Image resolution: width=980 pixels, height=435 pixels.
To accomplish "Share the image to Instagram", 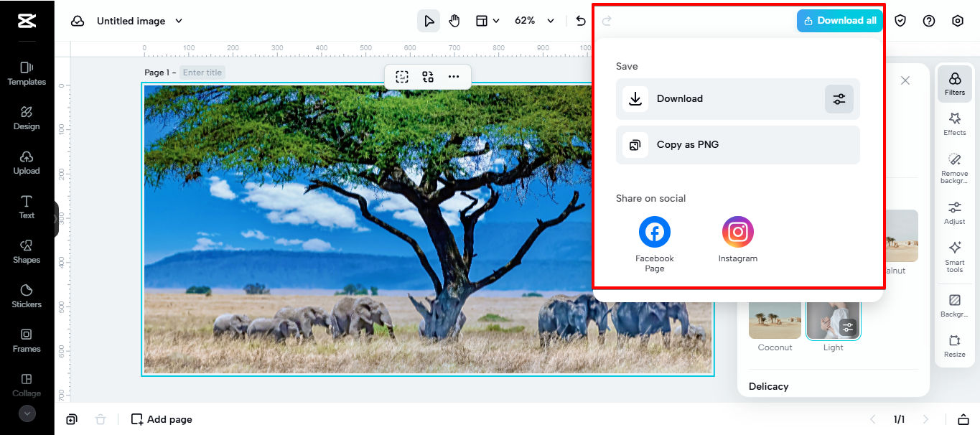I will pos(737,231).
